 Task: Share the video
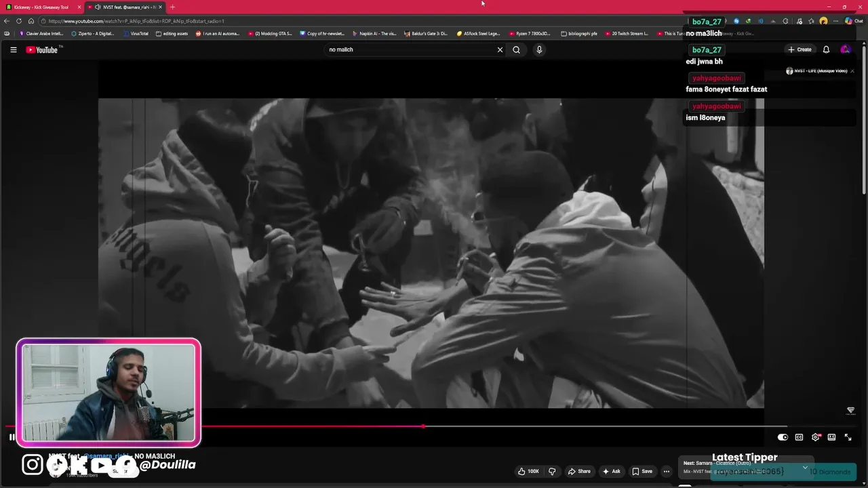click(579, 471)
